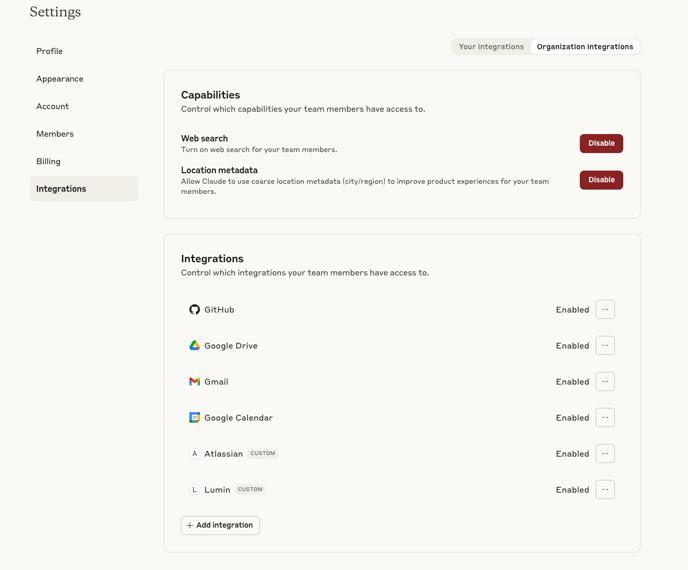Open the Lumin row options menu
Image resolution: width=688 pixels, height=570 pixels.
point(605,489)
